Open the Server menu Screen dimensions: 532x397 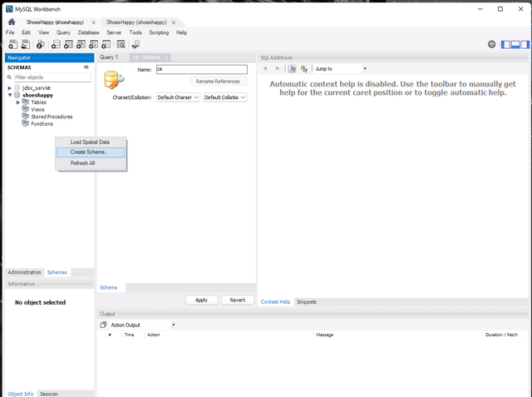click(x=114, y=32)
